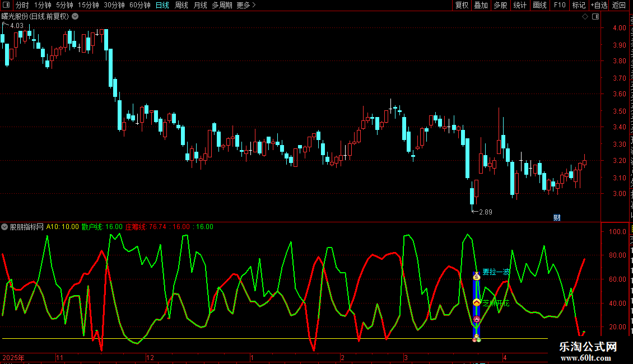This screenshot has width=633, height=364.
Task: Click the 芝麻开花 label text
Action: click(x=496, y=303)
